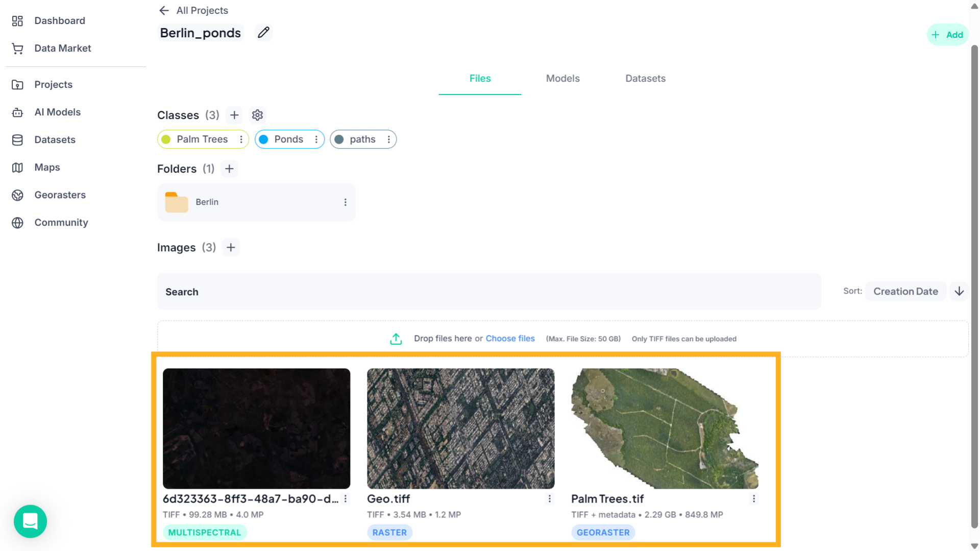Click the Berlin_ponds project title

(x=201, y=33)
